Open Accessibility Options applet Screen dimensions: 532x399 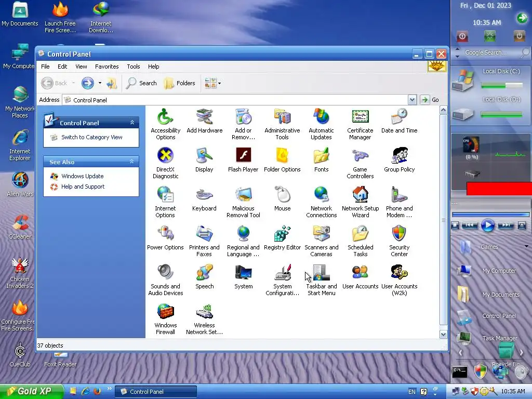165,124
